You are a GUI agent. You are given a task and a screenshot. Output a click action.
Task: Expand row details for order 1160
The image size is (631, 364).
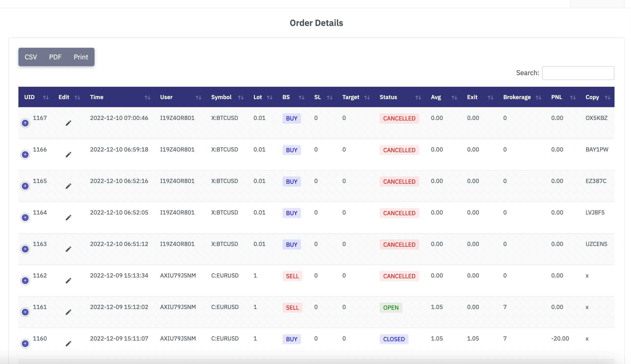25,343
